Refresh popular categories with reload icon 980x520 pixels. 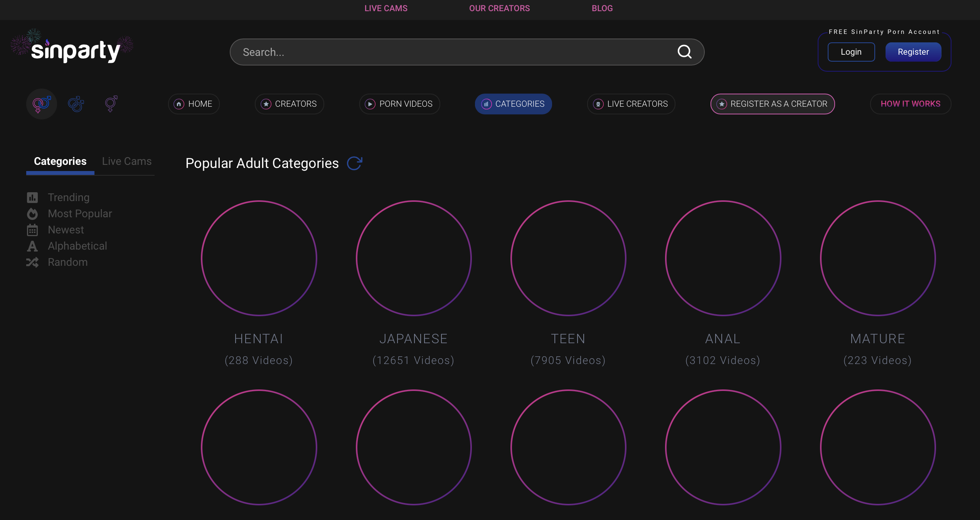[x=354, y=163]
